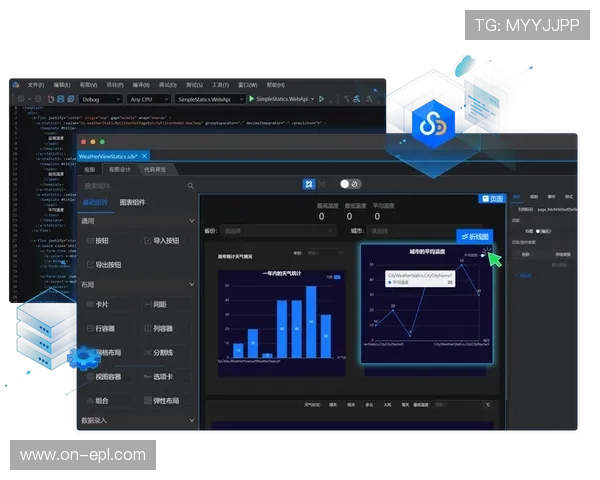Click the search magnifier icon in component panel
The height and width of the screenshot is (480, 600).
coord(191,185)
